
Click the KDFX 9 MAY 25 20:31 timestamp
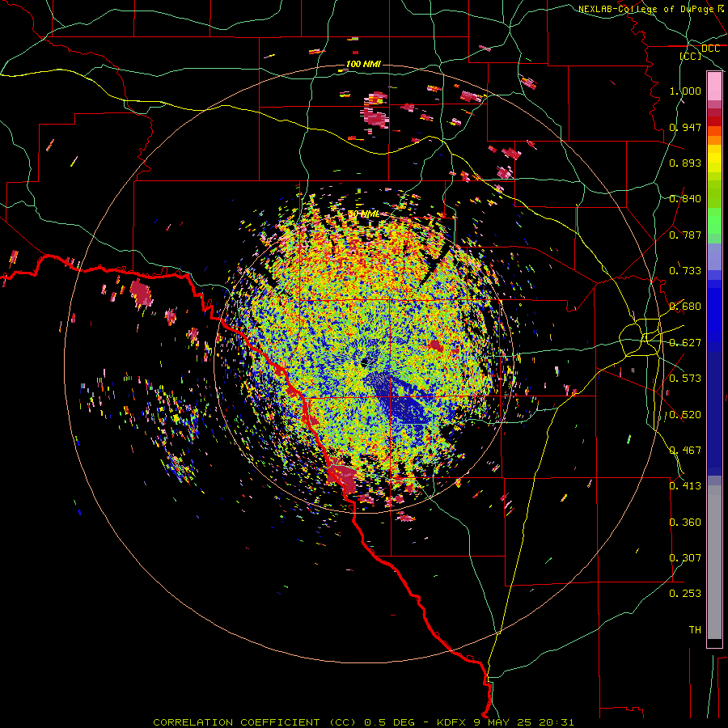[x=505, y=722]
